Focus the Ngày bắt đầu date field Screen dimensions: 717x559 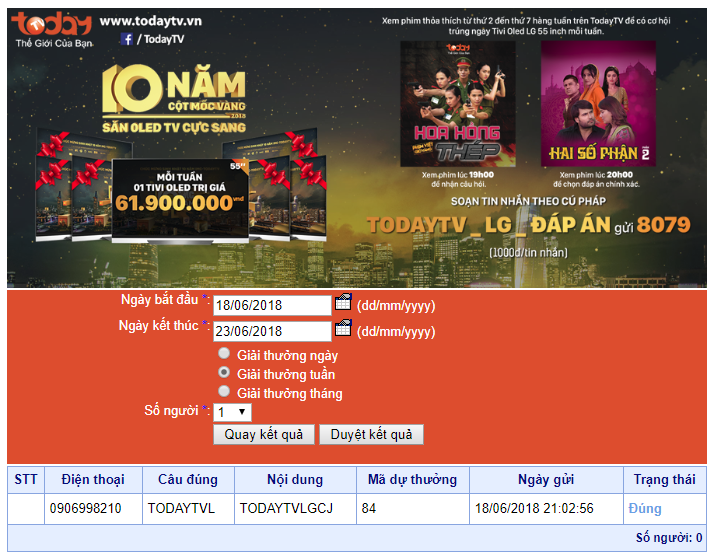point(272,305)
